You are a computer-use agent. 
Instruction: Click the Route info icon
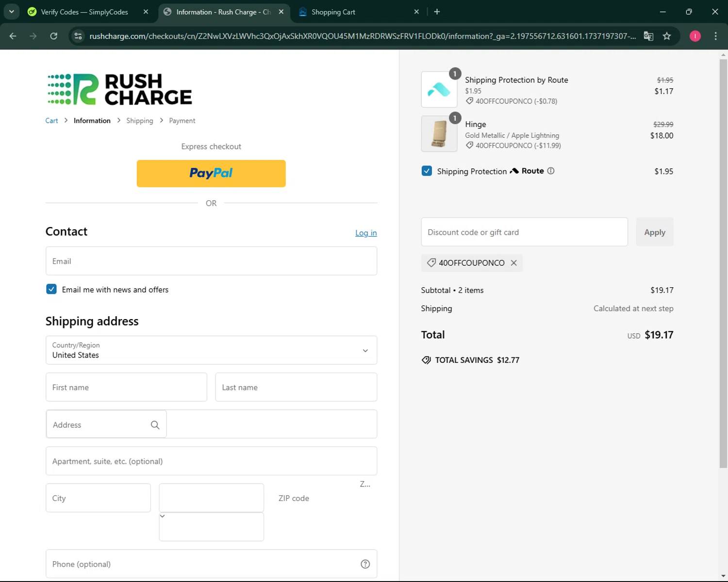[551, 171]
